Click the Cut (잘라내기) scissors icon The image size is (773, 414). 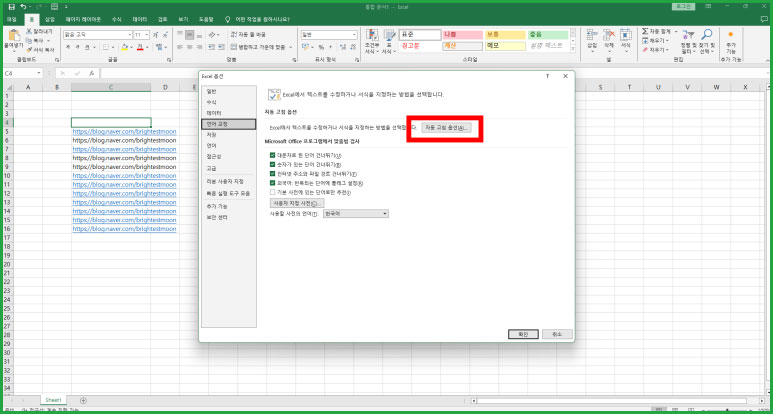point(29,32)
